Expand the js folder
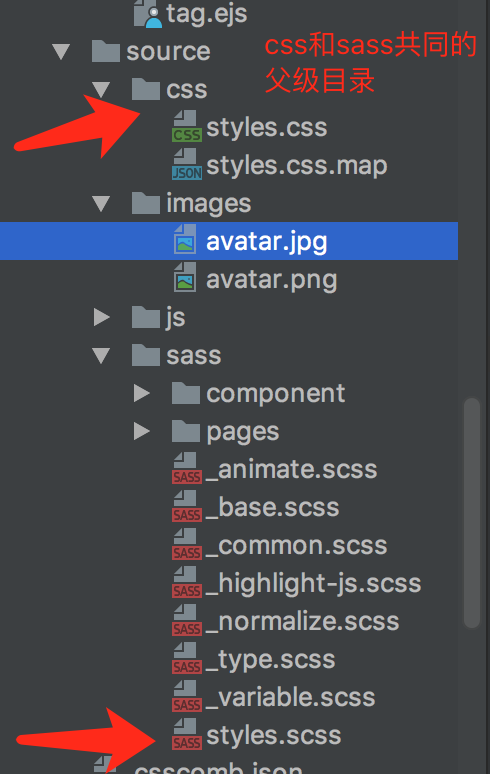The height and width of the screenshot is (774, 490). click(x=101, y=317)
